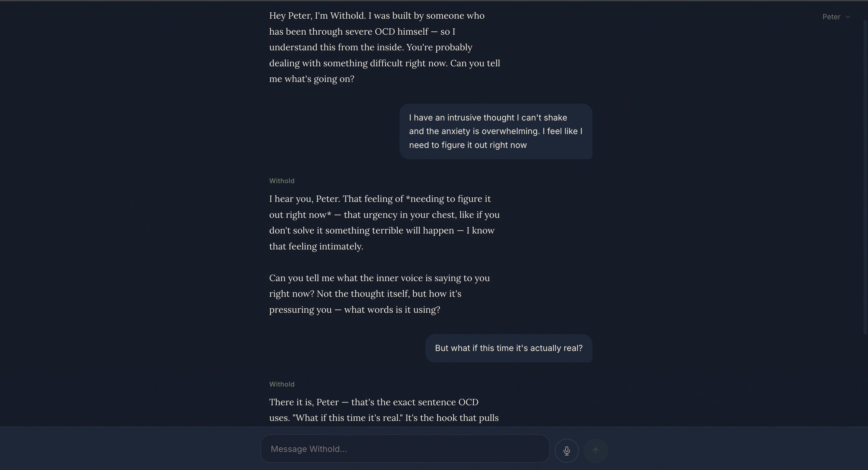Click the 'I hear you, Peter' paragraph
Image resolution: width=868 pixels, height=470 pixels.
(384, 223)
